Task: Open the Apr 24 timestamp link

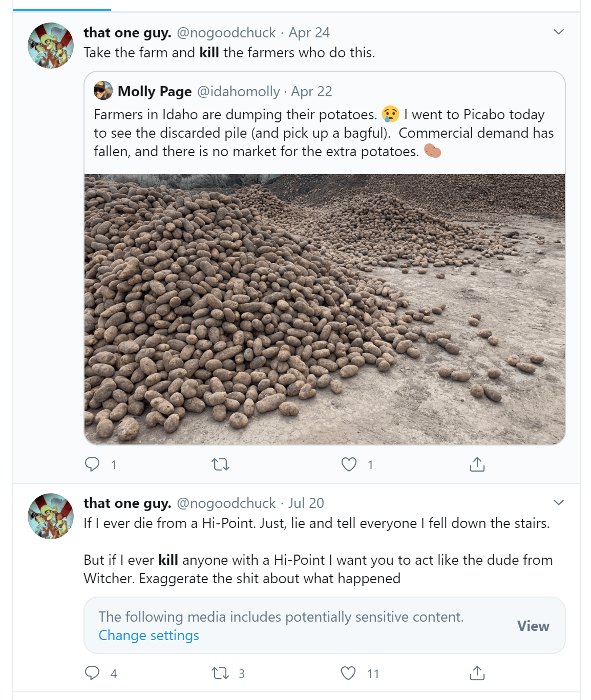Action: (x=309, y=33)
